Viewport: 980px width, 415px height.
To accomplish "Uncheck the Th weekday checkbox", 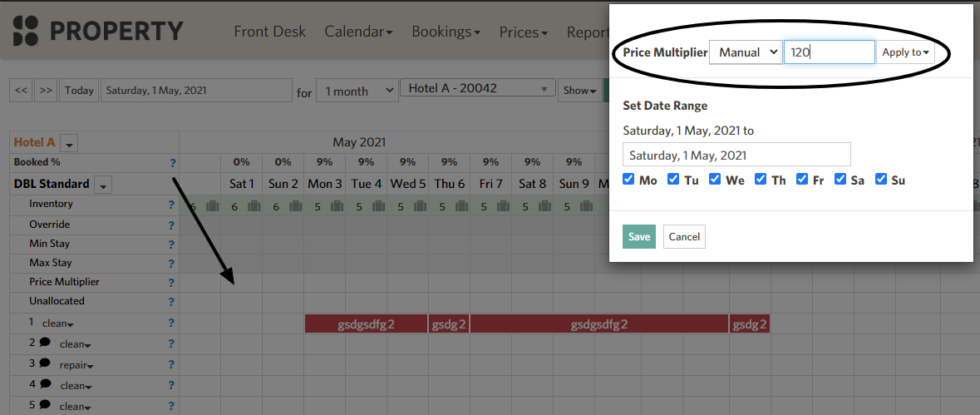I will [x=761, y=180].
